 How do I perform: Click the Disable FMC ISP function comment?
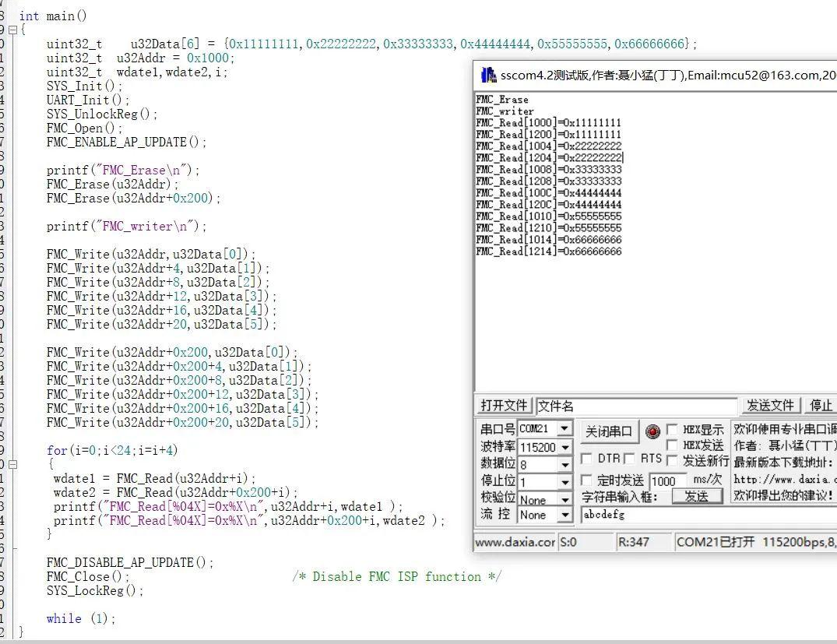coord(396,577)
